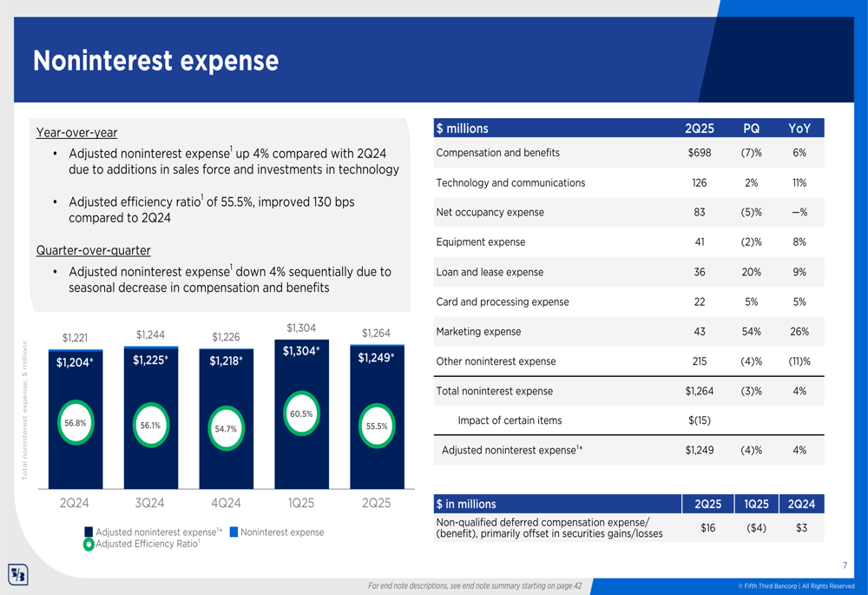Click the green Adjusted Efficiency Ratio legend circle
The image size is (868, 595).
coord(89,545)
